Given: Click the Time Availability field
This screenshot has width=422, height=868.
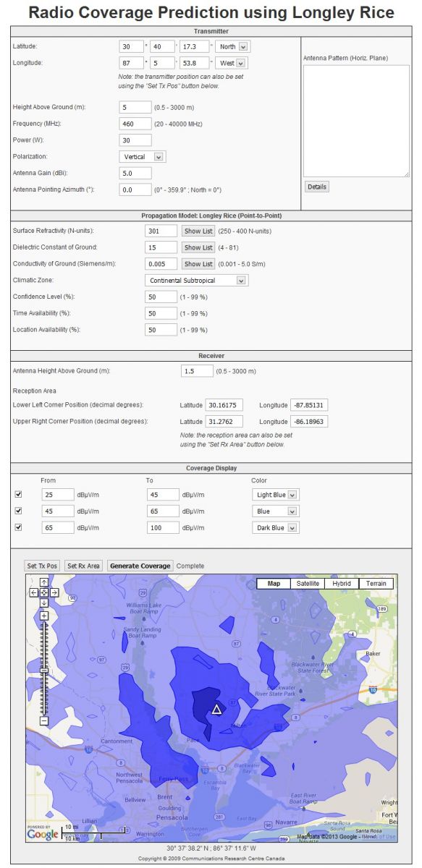Looking at the screenshot, I should point(161,313).
